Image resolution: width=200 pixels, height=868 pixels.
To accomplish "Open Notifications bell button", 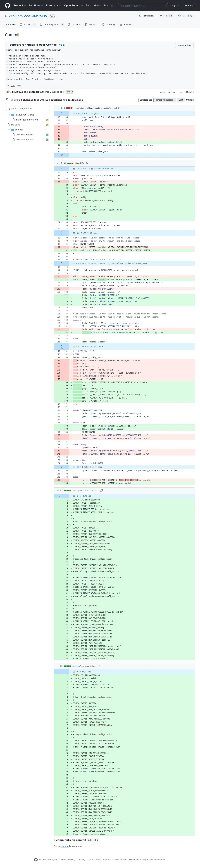I will click(147, 16).
